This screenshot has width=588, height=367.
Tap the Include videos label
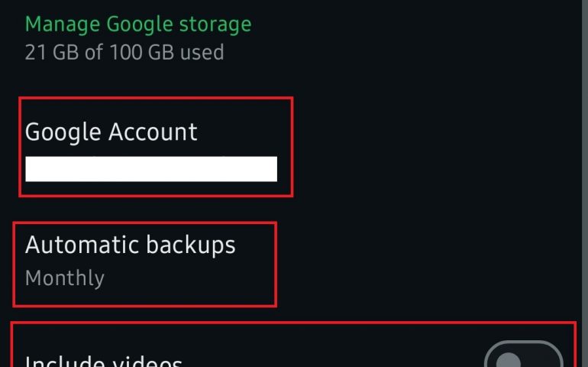pyautogui.click(x=104, y=361)
